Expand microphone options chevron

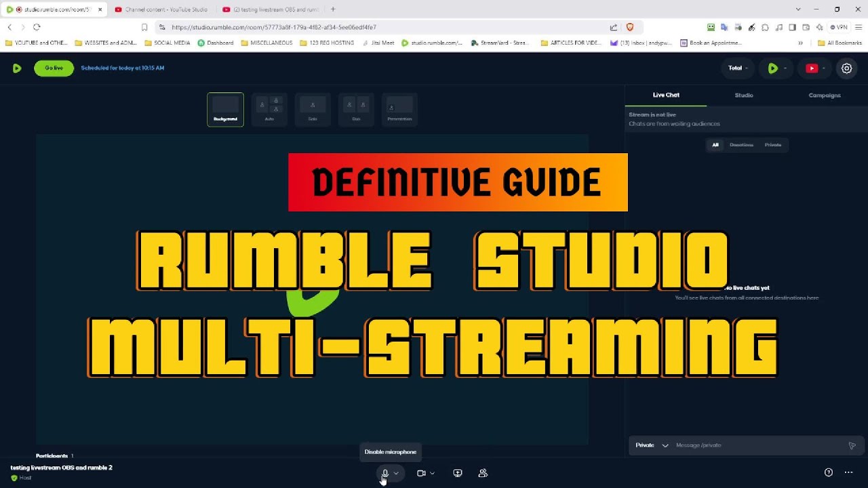coord(396,473)
